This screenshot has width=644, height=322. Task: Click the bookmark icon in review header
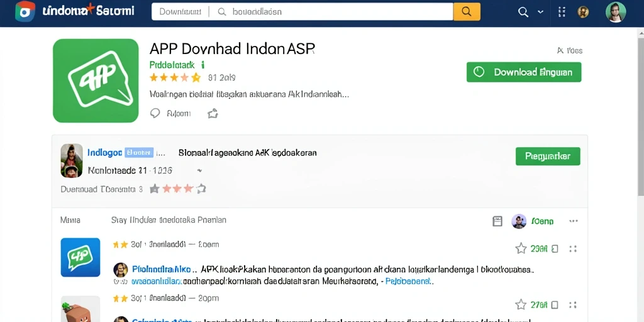(x=497, y=221)
